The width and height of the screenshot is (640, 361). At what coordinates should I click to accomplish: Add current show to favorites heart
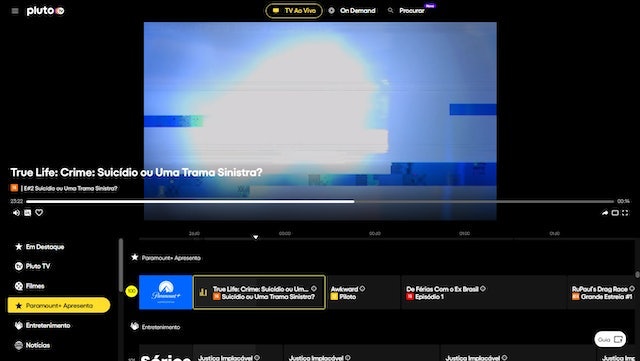(x=39, y=212)
